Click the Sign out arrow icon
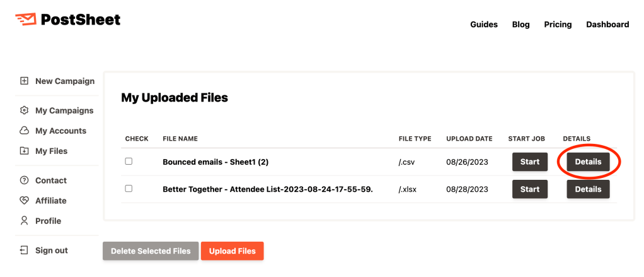Image resolution: width=644 pixels, height=277 pixels. click(x=25, y=250)
